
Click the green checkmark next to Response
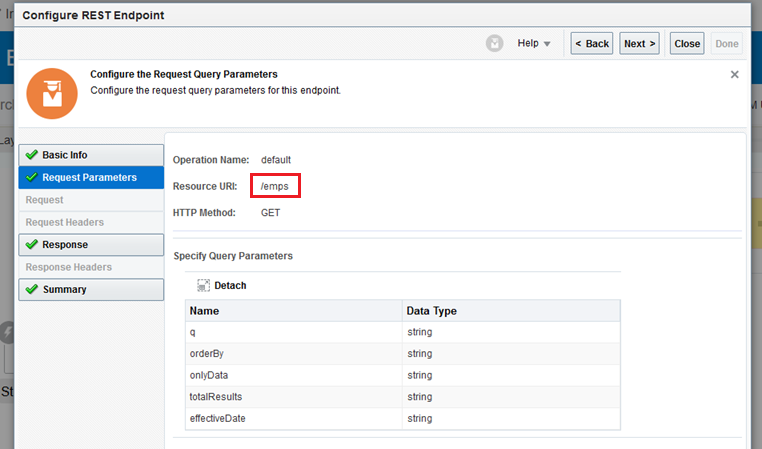pos(32,245)
